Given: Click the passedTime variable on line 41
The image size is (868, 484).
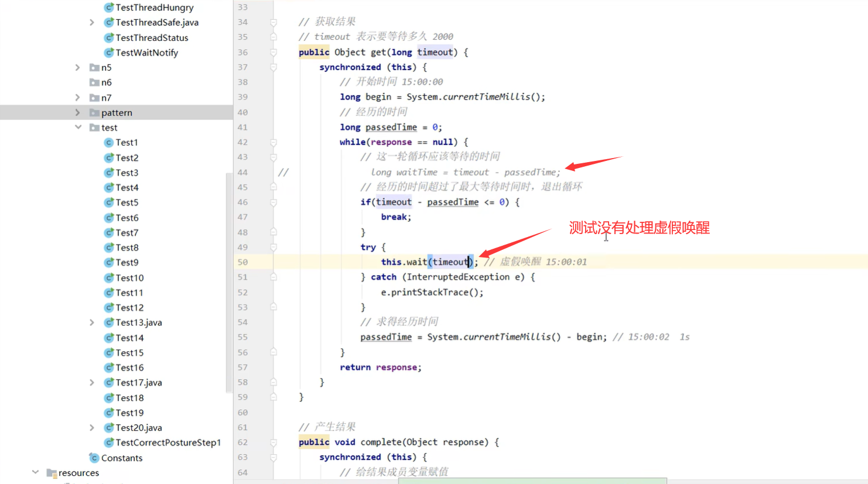Looking at the screenshot, I should click(391, 127).
